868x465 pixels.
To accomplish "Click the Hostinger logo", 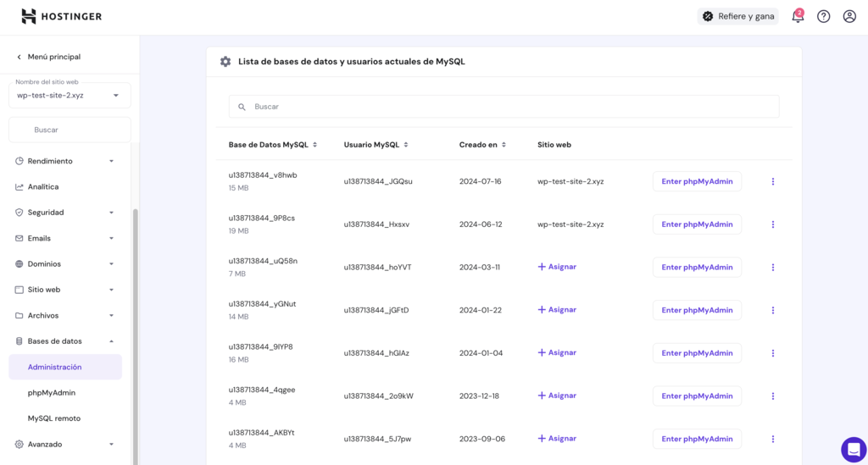I will (x=61, y=16).
